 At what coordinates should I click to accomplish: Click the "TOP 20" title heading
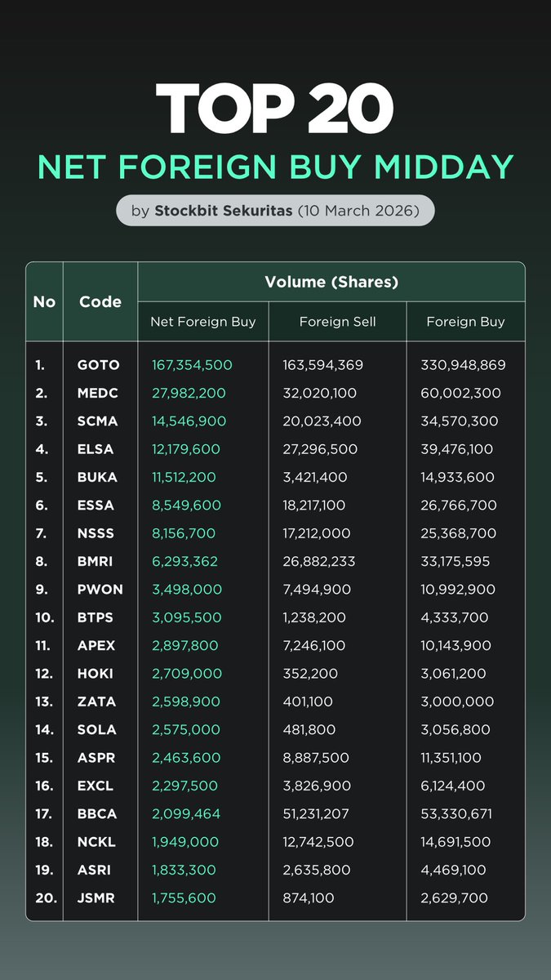275,110
